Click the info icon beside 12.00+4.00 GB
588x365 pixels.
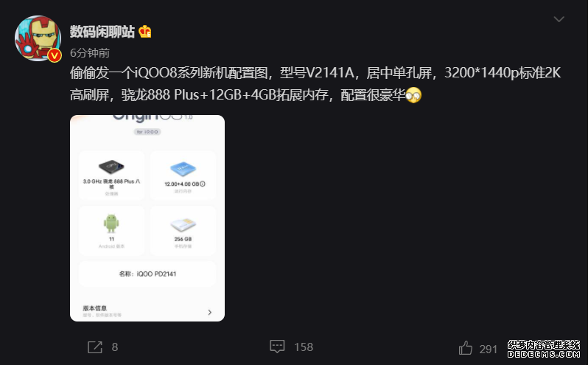(203, 184)
